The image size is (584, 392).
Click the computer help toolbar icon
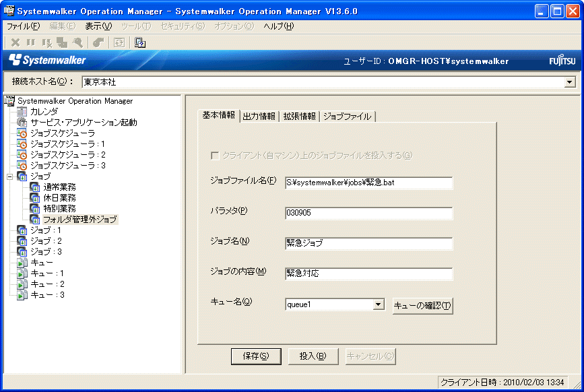pos(140,43)
